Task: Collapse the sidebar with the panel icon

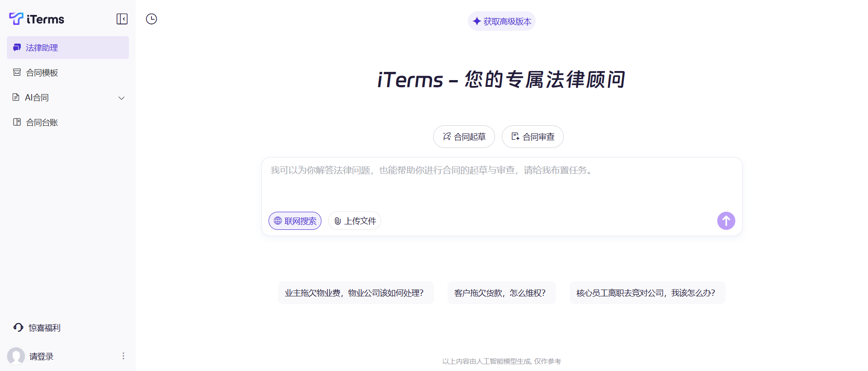Action: [122, 19]
